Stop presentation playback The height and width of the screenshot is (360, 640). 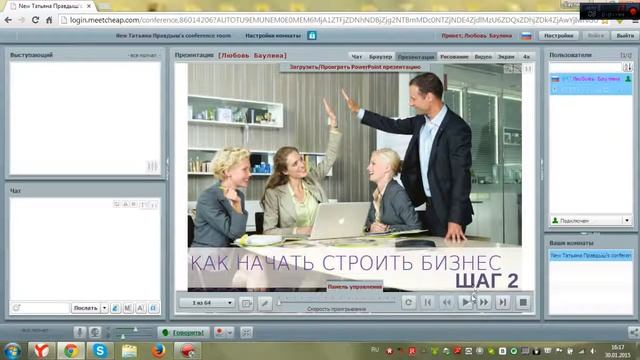click(523, 302)
